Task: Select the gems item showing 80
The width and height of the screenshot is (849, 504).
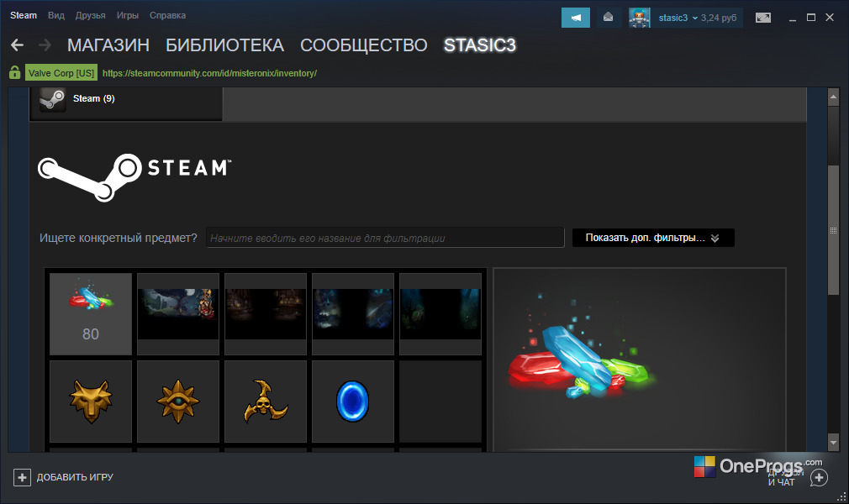Action: (91, 314)
